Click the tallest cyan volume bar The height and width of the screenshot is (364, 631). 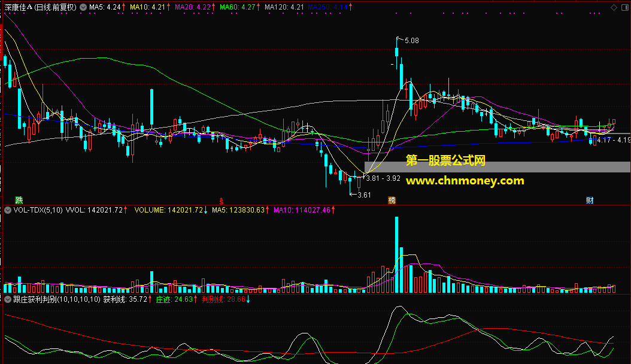point(396,254)
